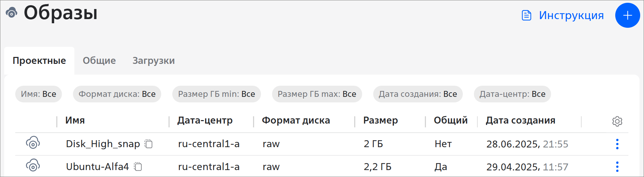This screenshot has height=177, width=644.
Task: Switch to the Общие tab
Action: click(x=99, y=60)
